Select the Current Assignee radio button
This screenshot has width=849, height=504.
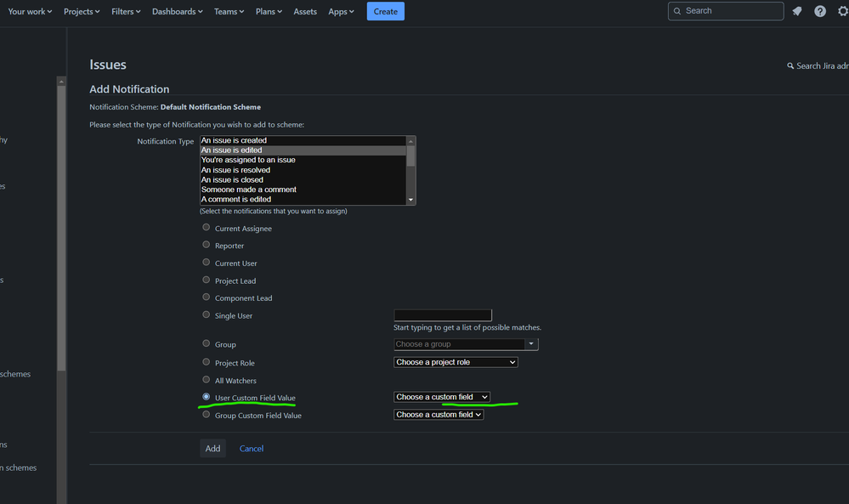pyautogui.click(x=207, y=228)
